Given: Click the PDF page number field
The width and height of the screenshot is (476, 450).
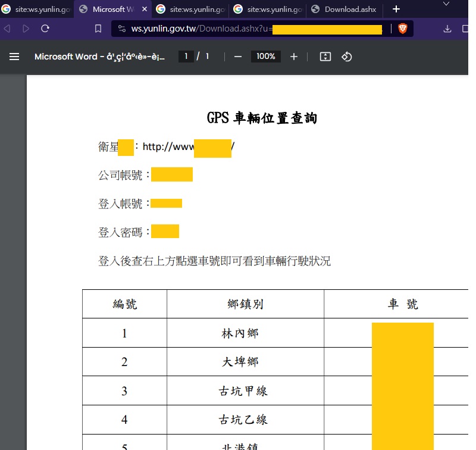Looking at the screenshot, I should (x=186, y=57).
